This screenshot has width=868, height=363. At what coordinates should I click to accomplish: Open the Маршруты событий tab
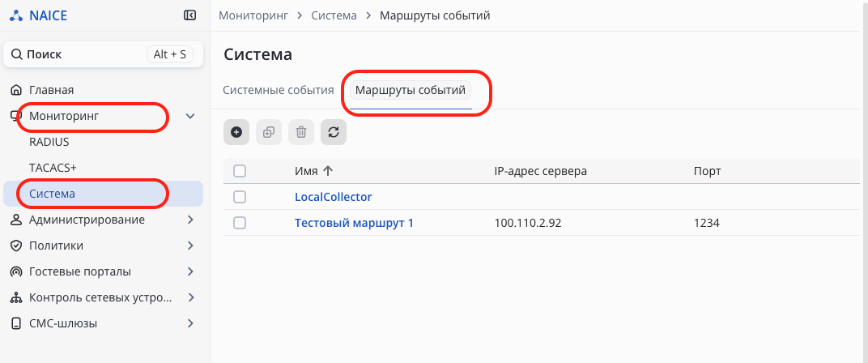[x=411, y=90]
